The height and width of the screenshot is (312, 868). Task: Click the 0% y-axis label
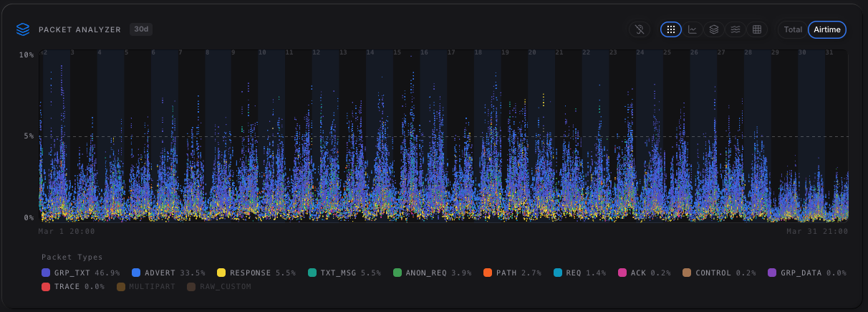click(29, 217)
